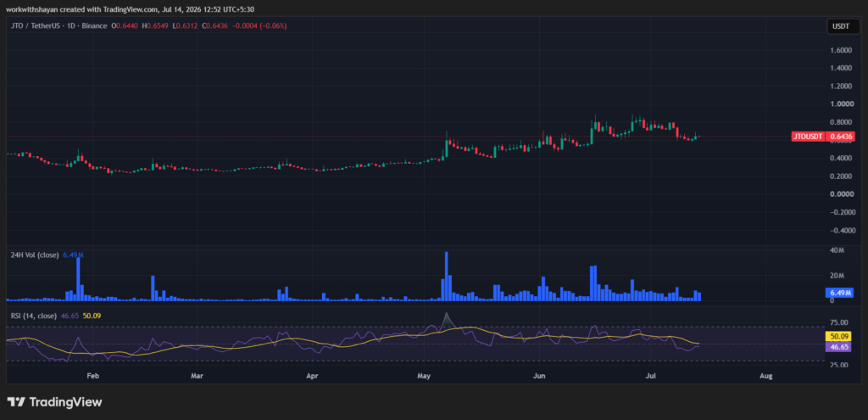Click the 75.00 RSI axis label
Viewport: 868px width, 420px height.
pos(837,322)
